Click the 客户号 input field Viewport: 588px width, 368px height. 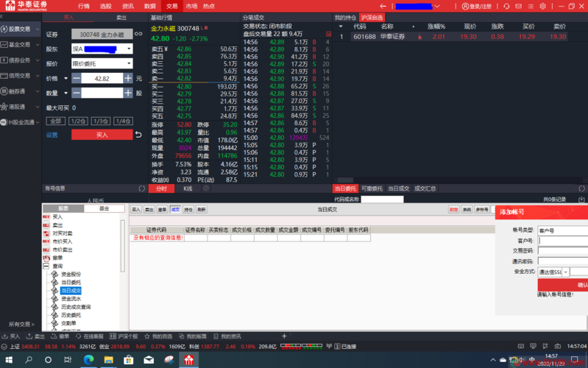click(563, 241)
